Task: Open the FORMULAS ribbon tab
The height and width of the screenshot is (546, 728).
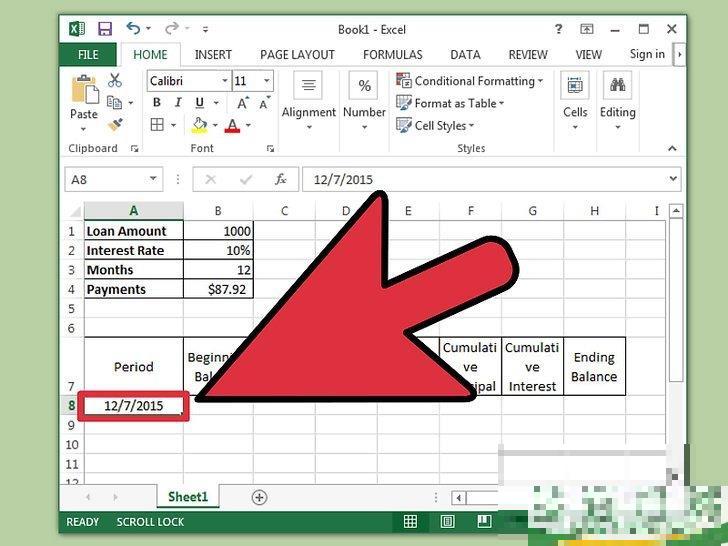Action: click(392, 54)
